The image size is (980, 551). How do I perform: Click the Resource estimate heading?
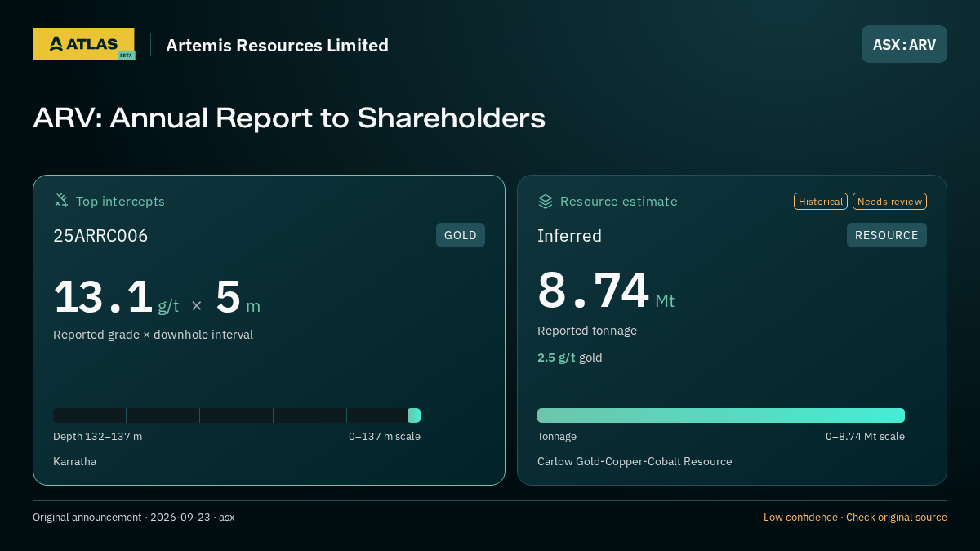click(619, 201)
